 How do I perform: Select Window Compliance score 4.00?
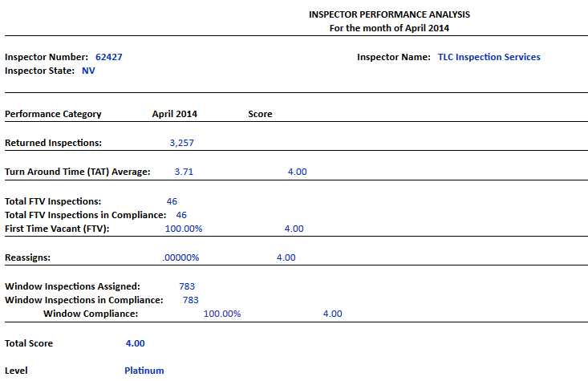[x=333, y=314]
